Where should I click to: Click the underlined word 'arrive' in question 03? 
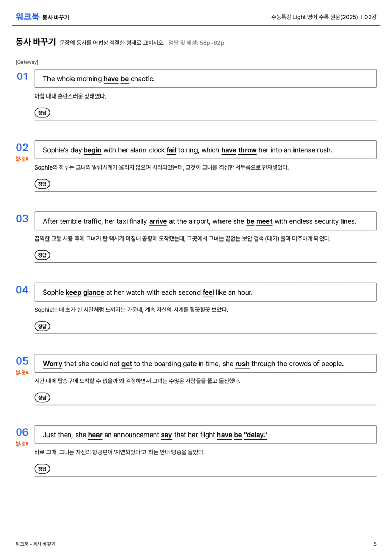[x=158, y=221]
